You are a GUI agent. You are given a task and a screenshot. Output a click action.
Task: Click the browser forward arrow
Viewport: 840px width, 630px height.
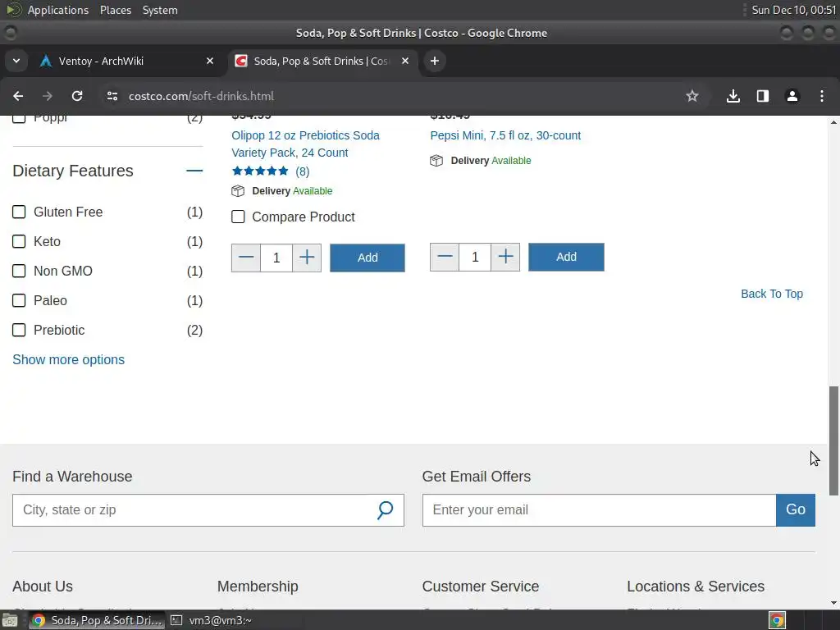pyautogui.click(x=48, y=96)
